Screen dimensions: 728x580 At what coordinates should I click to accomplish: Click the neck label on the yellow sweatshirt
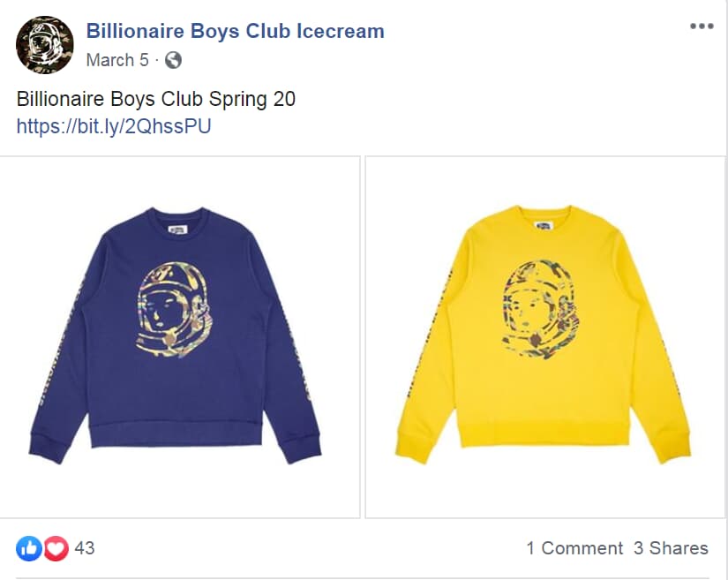point(544,226)
